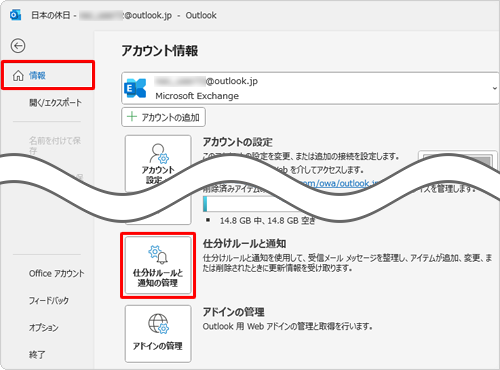500x370 pixels.
Task: Click the Microsoft Exchange account icon
Action: click(135, 88)
